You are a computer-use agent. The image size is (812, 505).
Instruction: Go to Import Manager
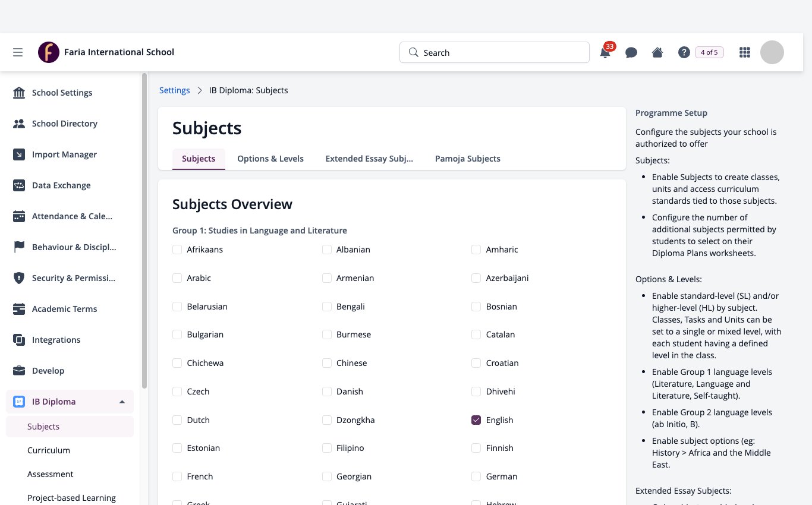pyautogui.click(x=70, y=154)
